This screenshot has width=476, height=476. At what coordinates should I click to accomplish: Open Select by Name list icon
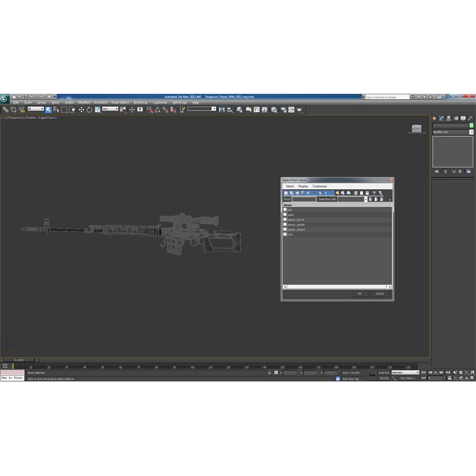coord(56,110)
